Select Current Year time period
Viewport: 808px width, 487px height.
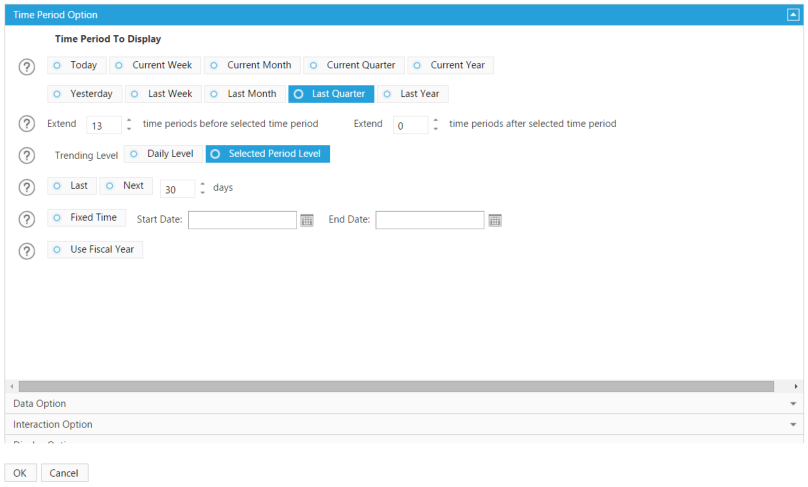click(x=450, y=65)
